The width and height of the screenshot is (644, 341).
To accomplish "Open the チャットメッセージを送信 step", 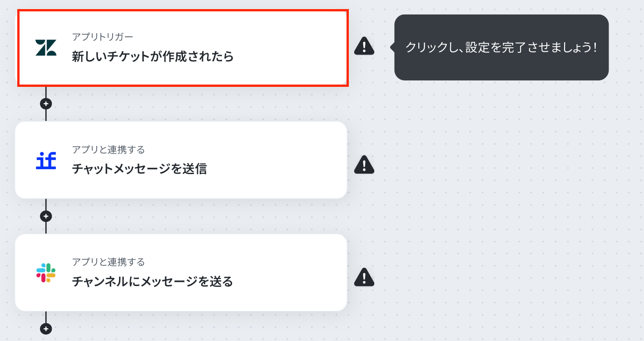I will [x=181, y=160].
